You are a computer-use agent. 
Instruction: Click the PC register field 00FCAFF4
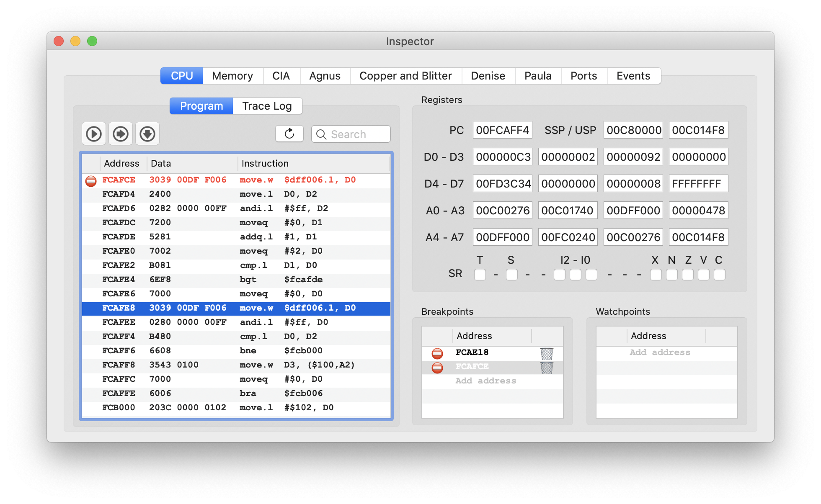(503, 130)
